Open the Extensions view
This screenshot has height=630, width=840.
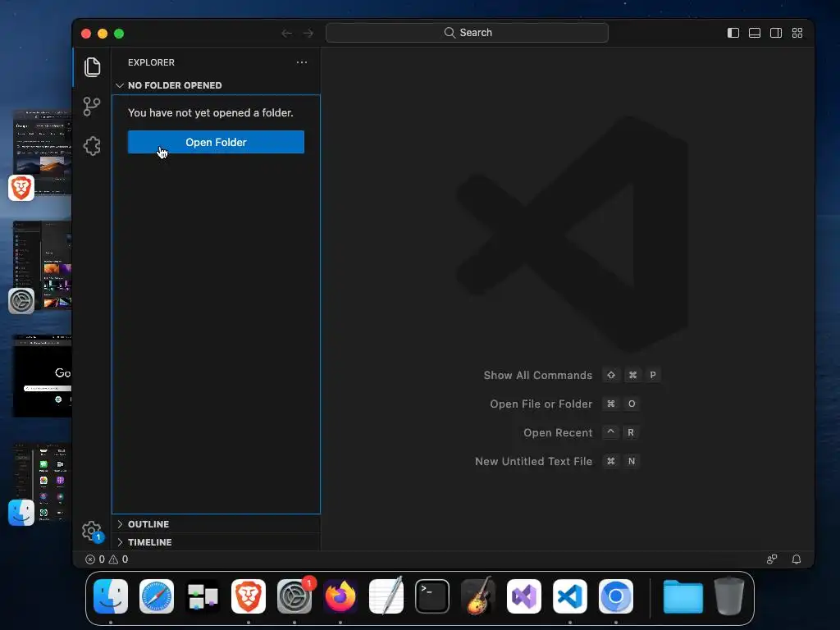click(x=92, y=146)
